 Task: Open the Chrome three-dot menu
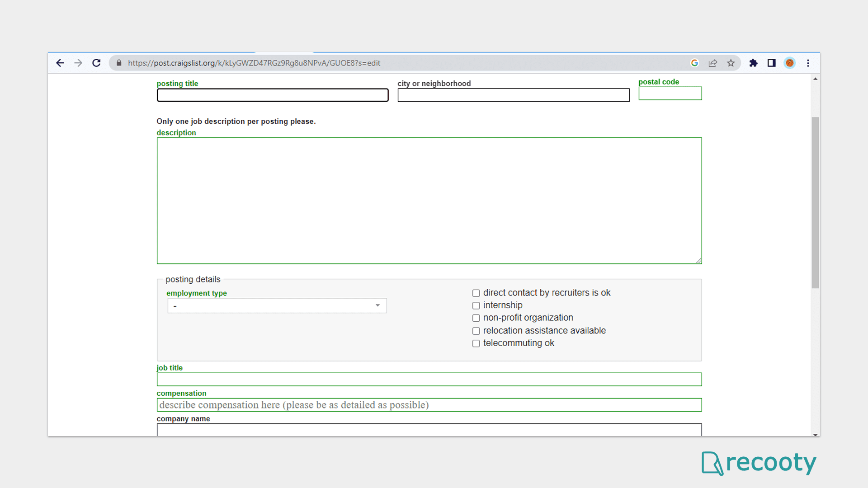[x=808, y=63]
